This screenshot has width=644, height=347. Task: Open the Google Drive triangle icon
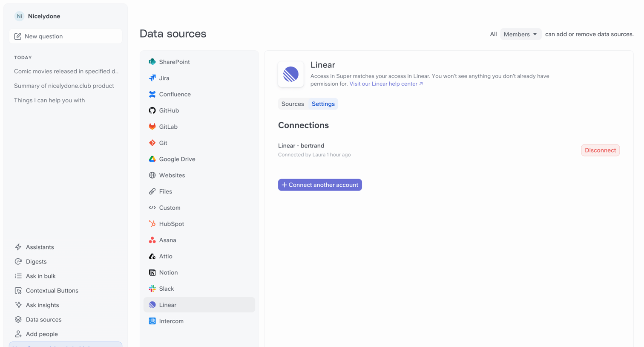pyautogui.click(x=152, y=159)
